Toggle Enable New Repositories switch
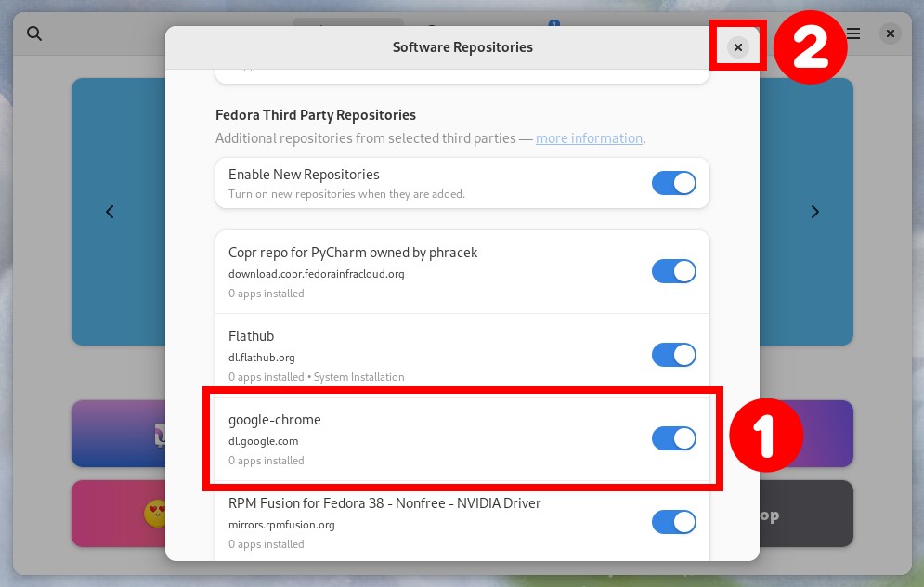 pos(673,183)
